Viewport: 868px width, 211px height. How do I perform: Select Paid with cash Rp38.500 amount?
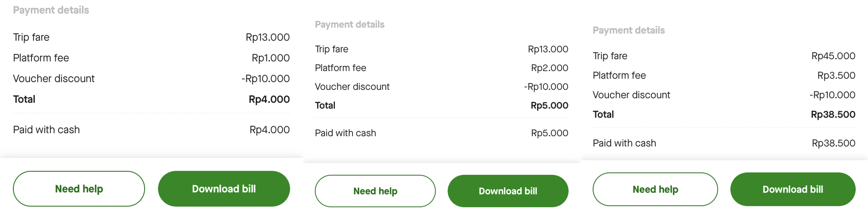point(833,143)
